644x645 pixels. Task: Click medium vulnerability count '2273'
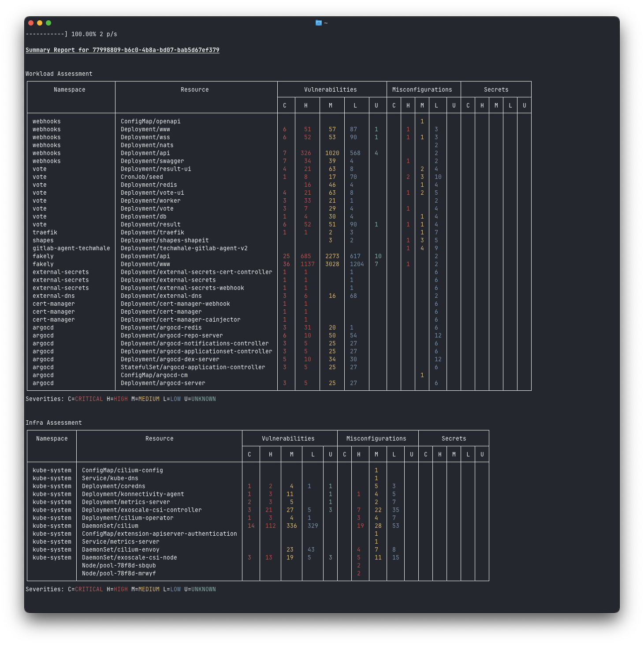[332, 256]
